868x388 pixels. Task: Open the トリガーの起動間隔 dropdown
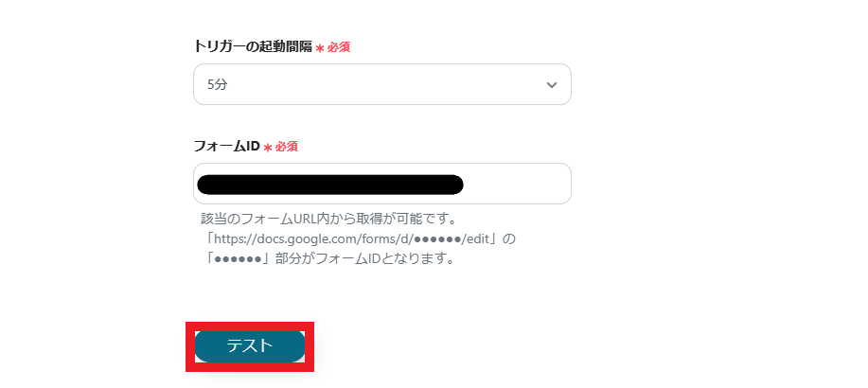tap(382, 84)
